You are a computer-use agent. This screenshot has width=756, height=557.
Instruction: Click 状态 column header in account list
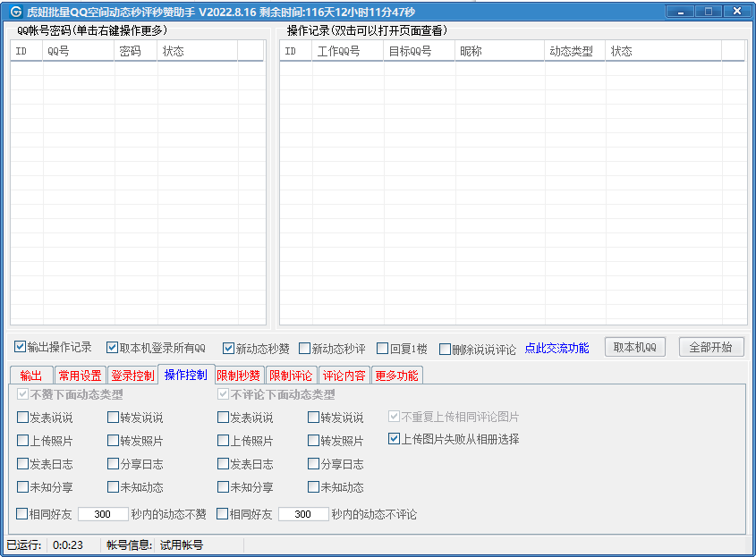197,51
